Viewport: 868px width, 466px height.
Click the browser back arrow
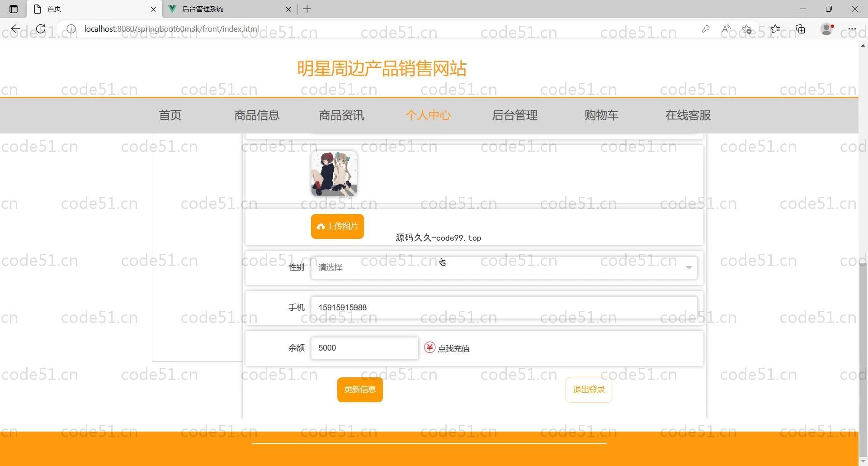pos(16,29)
